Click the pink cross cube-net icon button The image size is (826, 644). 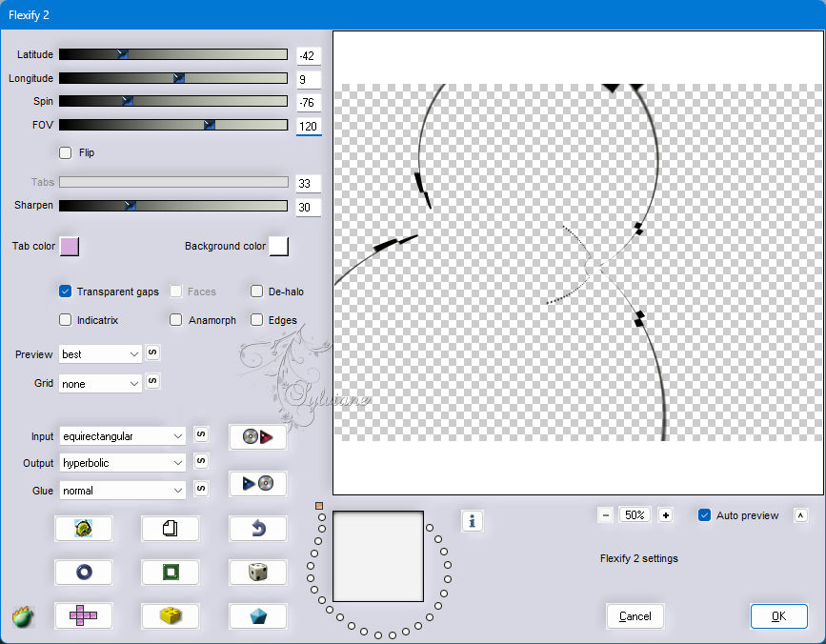click(83, 615)
